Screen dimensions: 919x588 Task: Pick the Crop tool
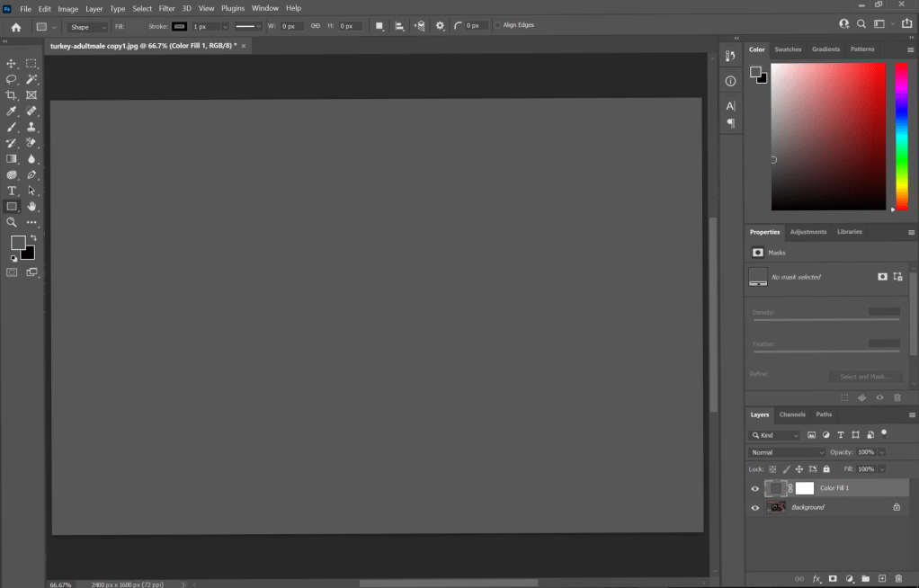tap(12, 95)
